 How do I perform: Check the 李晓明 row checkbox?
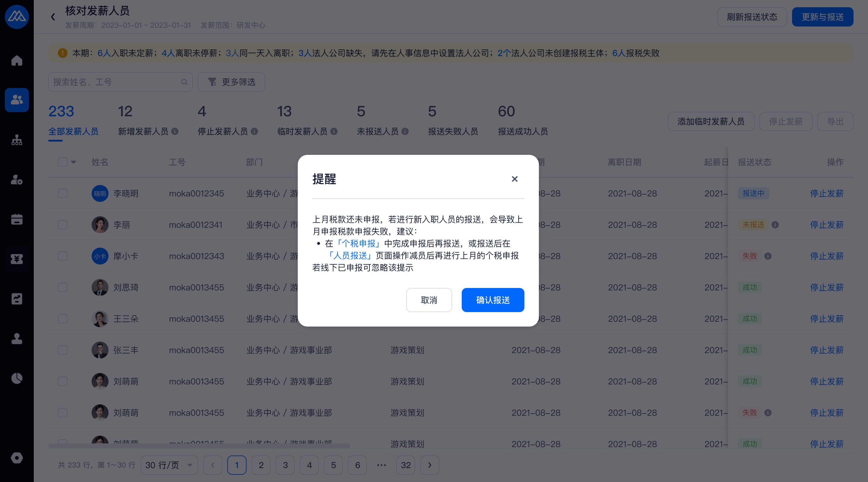coord(63,193)
